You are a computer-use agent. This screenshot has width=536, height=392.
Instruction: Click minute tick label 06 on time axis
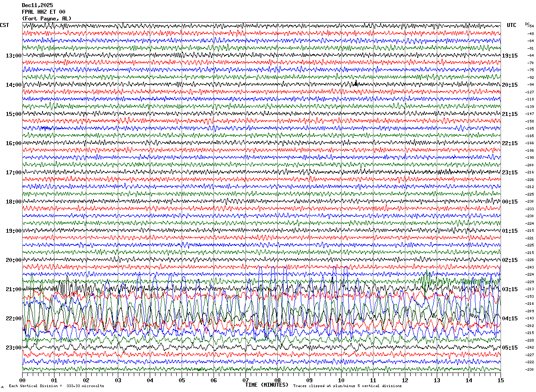click(214, 380)
